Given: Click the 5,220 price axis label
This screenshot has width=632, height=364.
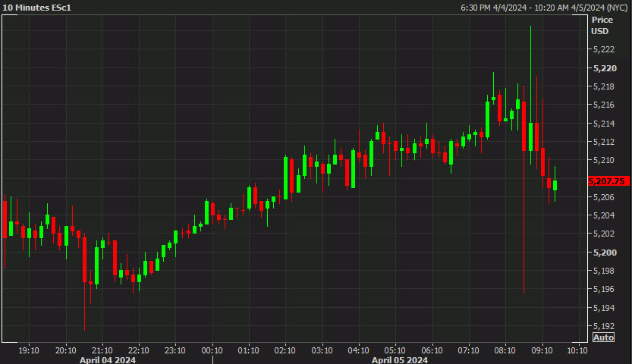Looking at the screenshot, I should 604,67.
